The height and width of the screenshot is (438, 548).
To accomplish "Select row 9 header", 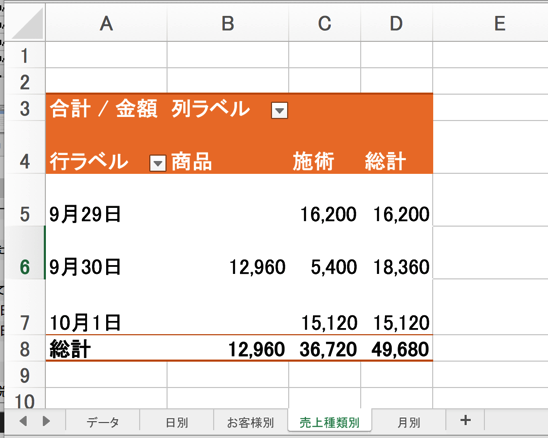I will point(24,374).
